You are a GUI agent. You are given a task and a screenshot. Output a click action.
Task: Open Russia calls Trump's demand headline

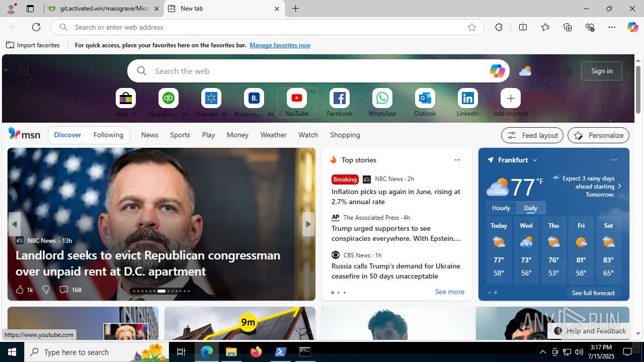[x=396, y=271]
